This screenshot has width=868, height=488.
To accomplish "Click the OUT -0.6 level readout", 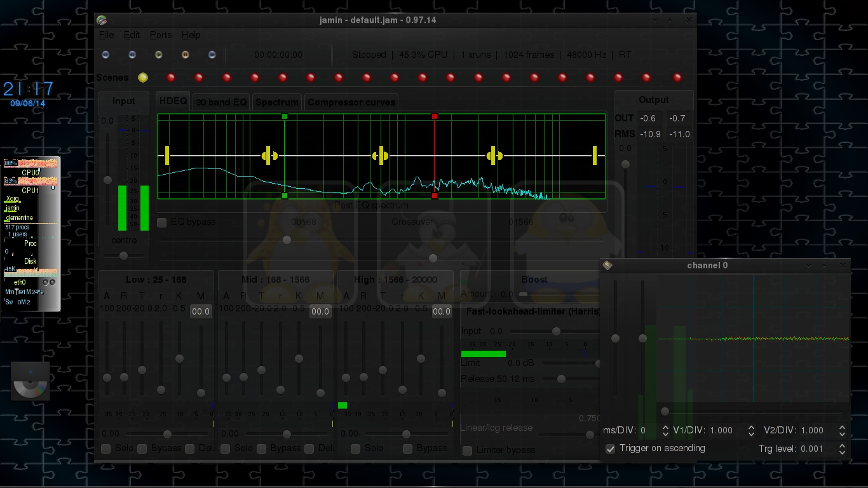I will [648, 118].
